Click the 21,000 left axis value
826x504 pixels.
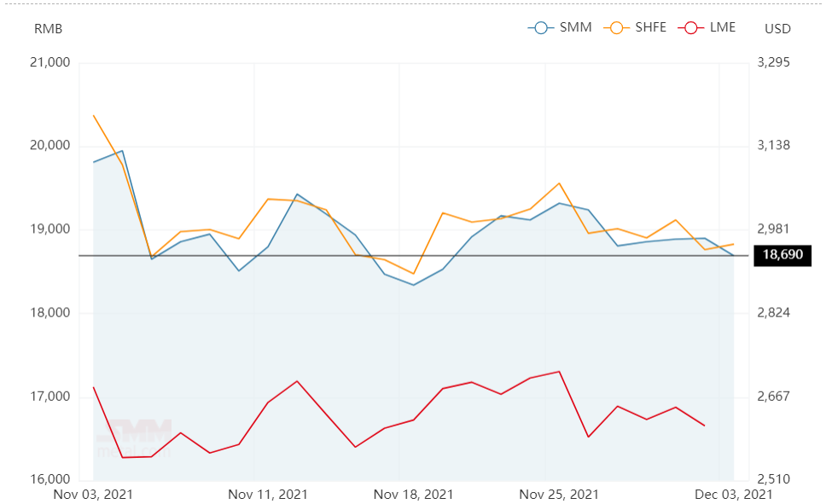[50, 62]
